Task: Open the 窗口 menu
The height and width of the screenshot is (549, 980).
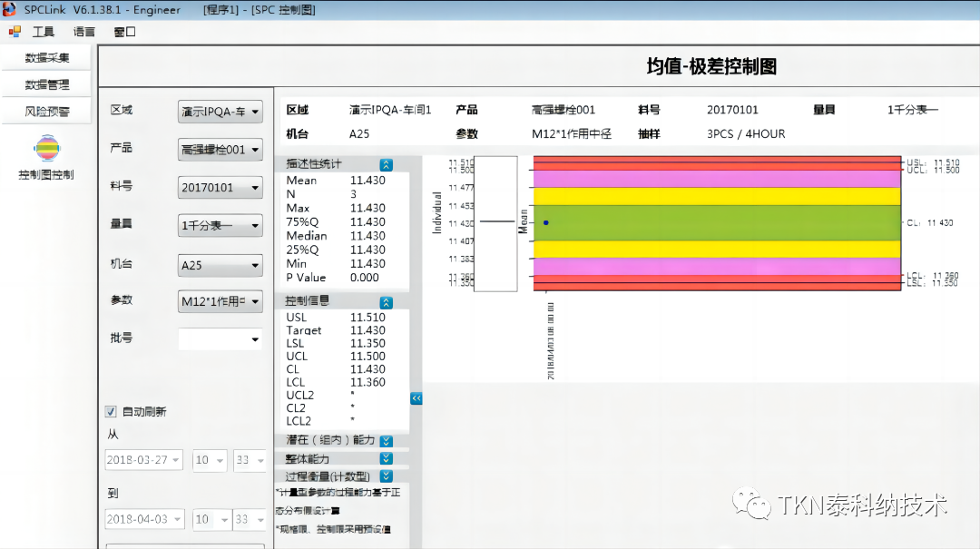Action: (124, 31)
